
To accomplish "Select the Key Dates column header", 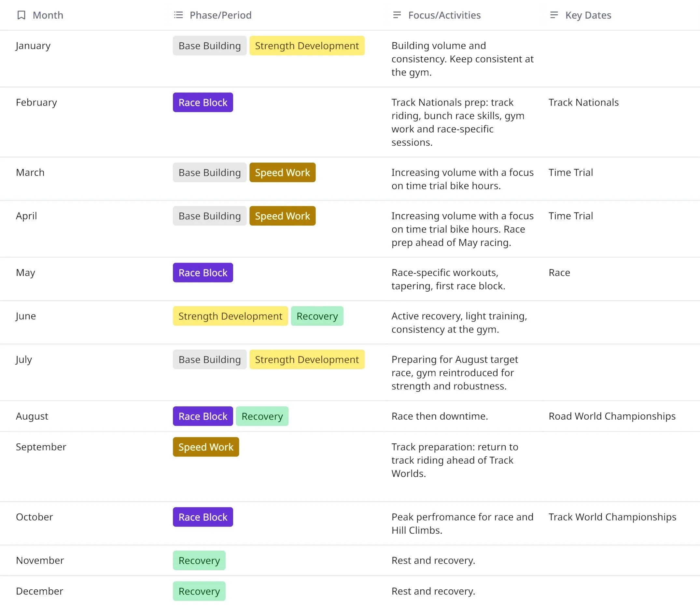I will 588,15.
